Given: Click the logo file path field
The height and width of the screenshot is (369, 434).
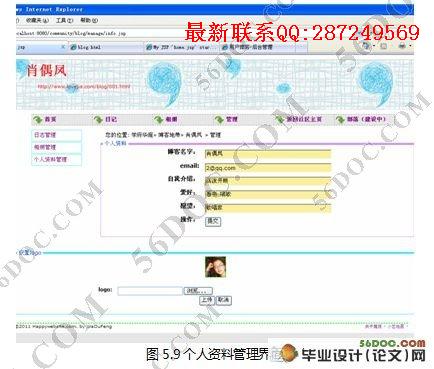Looking at the screenshot, I should click(x=150, y=291).
